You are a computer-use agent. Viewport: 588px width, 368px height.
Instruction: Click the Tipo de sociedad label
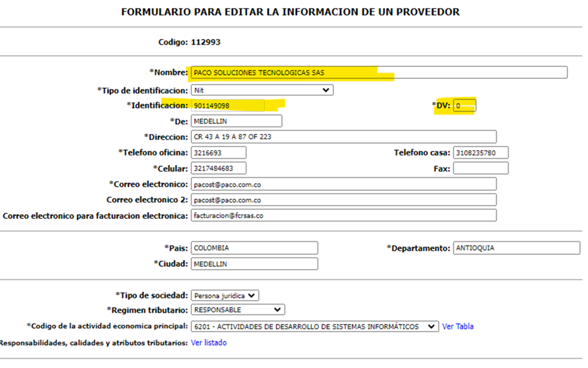coord(152,295)
